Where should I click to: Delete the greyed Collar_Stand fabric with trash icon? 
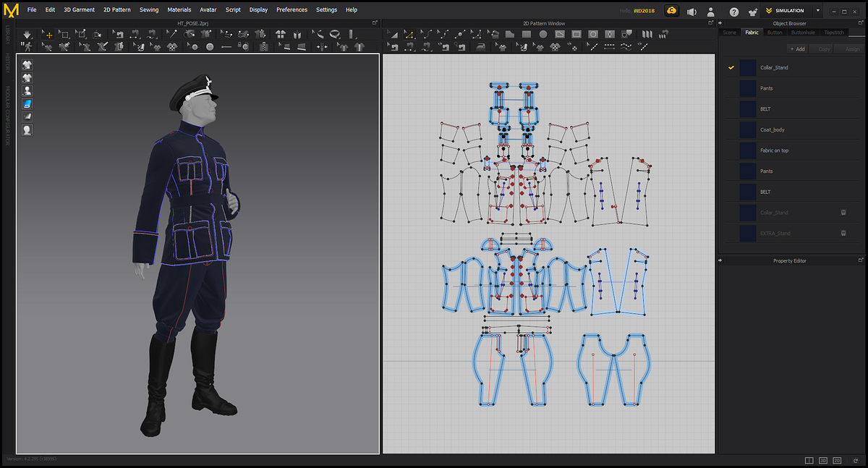(x=843, y=213)
